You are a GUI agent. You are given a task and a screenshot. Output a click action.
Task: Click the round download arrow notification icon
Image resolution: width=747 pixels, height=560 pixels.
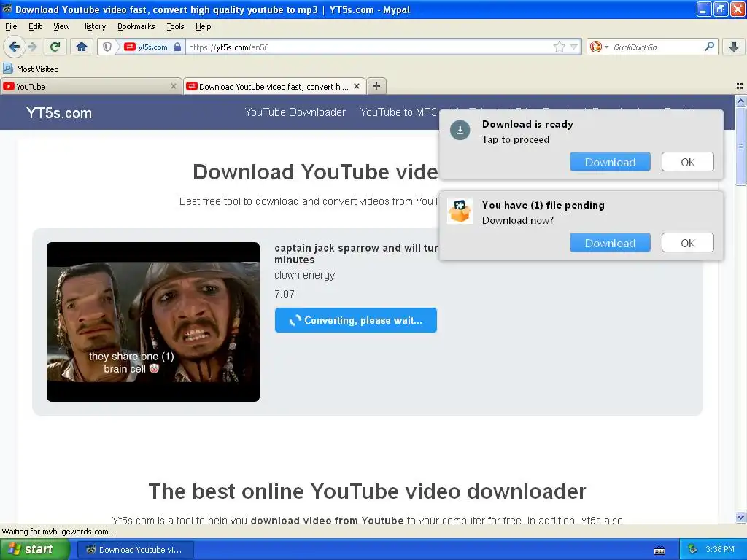(x=460, y=130)
